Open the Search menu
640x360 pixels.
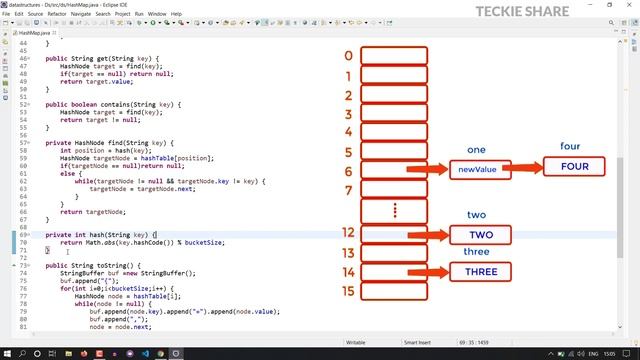click(x=103, y=14)
